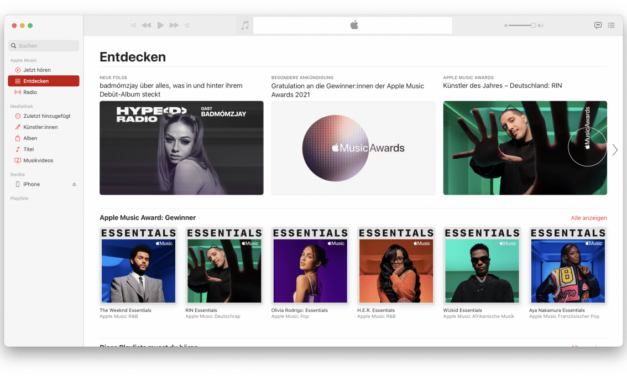Click the 'H.E.R. Essentials' title text
Viewport: 627px width, 376px height.
pos(376,310)
